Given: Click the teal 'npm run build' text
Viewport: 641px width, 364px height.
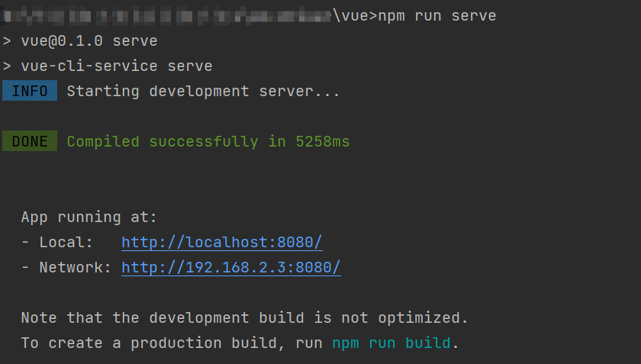Looking at the screenshot, I should point(391,343).
